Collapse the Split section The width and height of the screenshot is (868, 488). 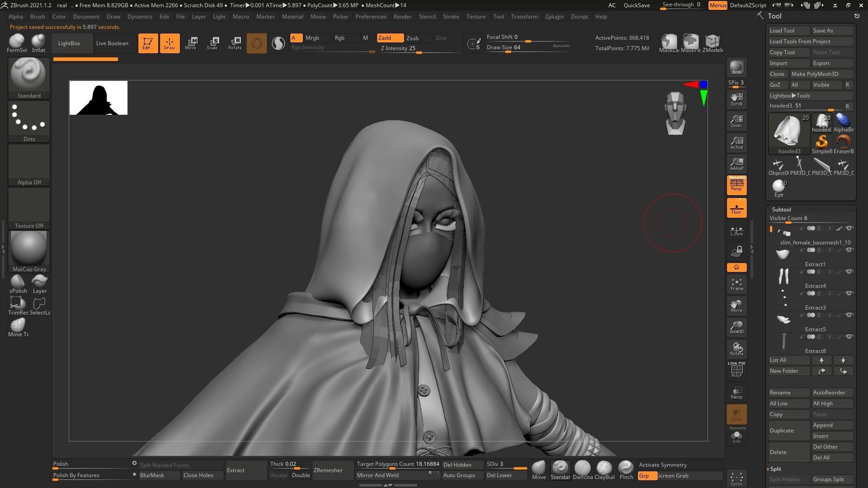pyautogui.click(x=776, y=469)
